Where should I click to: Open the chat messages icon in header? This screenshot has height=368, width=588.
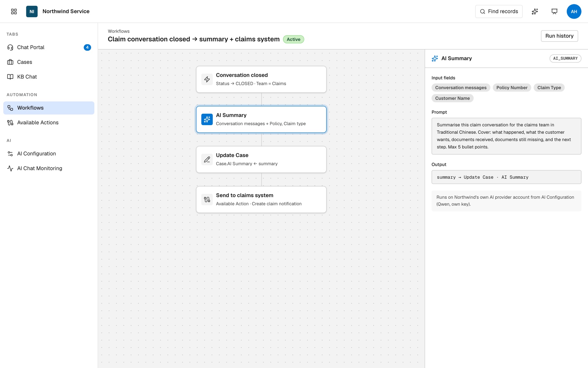coord(554,11)
